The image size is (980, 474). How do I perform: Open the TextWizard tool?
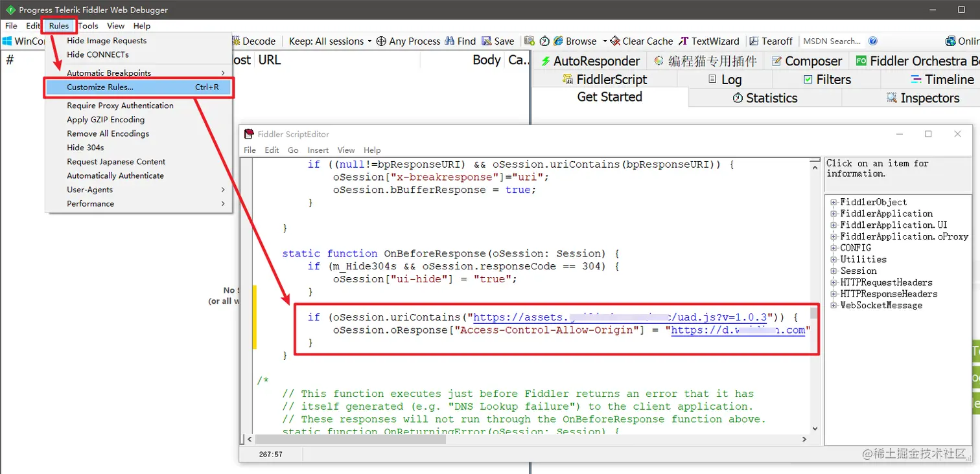708,41
